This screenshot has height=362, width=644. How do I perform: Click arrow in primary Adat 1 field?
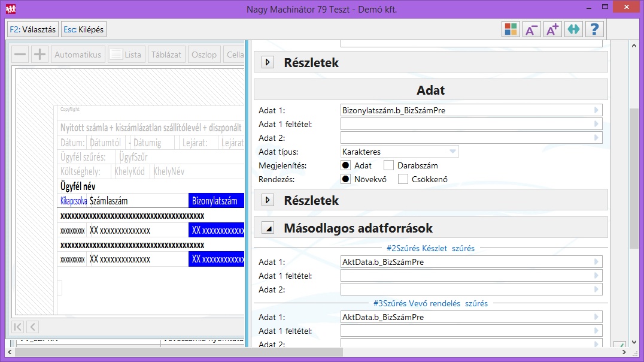[x=596, y=110]
